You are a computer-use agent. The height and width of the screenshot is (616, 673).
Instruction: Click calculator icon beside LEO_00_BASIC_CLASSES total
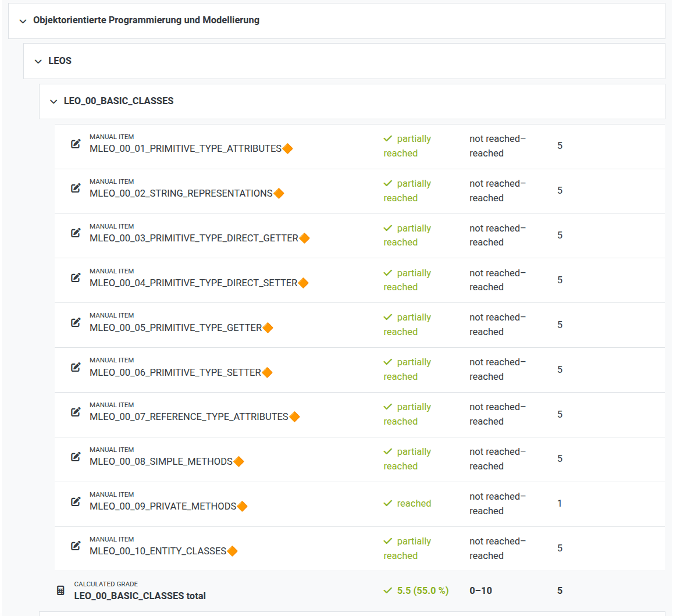[x=60, y=590]
